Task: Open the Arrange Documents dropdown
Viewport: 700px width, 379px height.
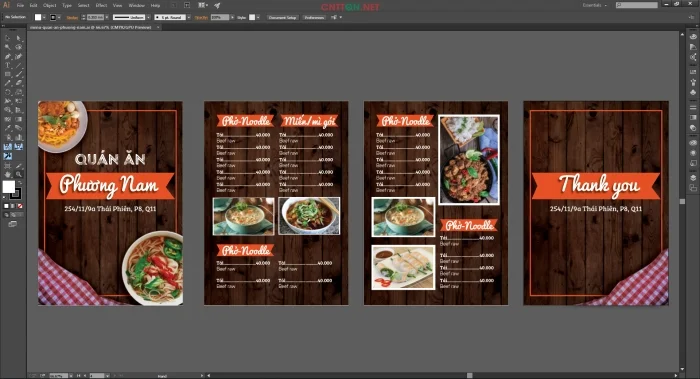Action: click(x=203, y=5)
